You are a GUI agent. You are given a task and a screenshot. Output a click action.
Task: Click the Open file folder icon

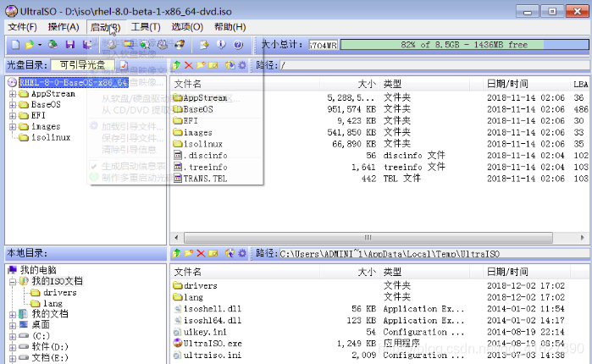[x=30, y=45]
